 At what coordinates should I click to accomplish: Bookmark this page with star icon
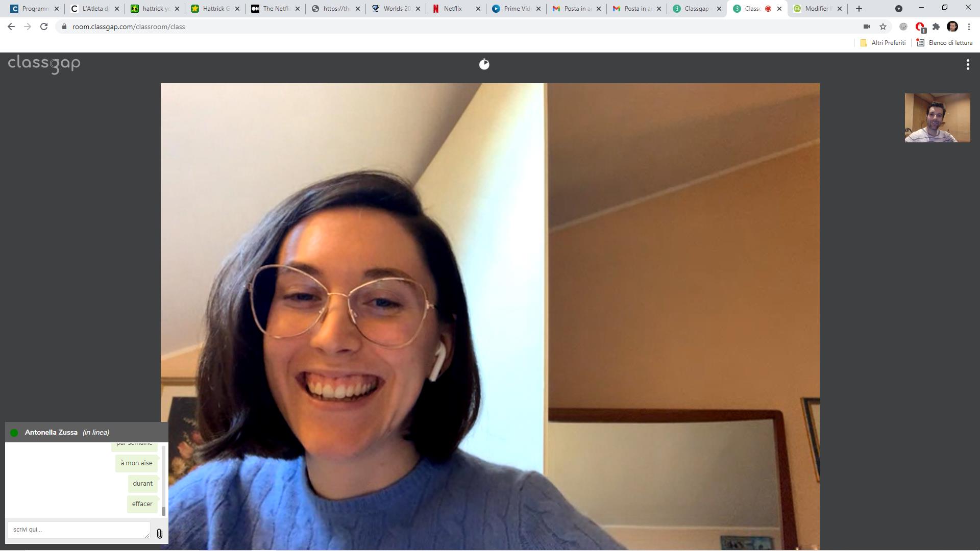pos(883,27)
